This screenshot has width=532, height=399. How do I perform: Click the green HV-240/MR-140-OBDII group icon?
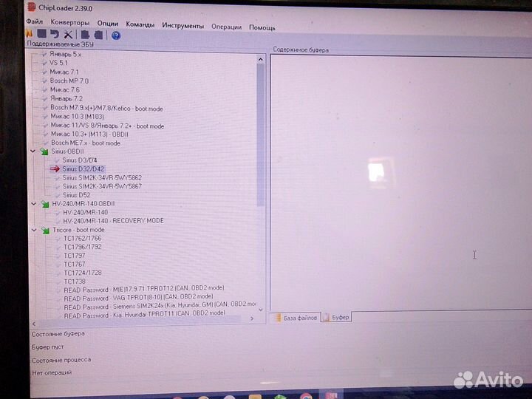(44, 204)
